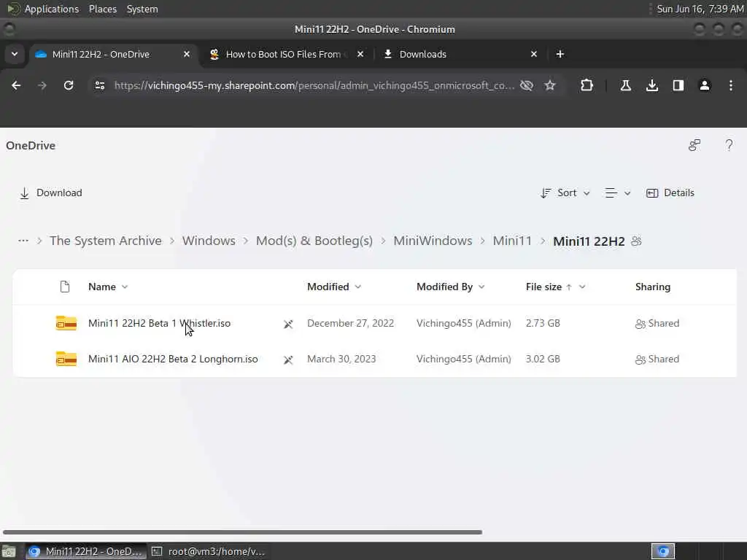747x560 pixels.
Task: Navigate to The System Archive breadcrumb
Action: point(106,241)
